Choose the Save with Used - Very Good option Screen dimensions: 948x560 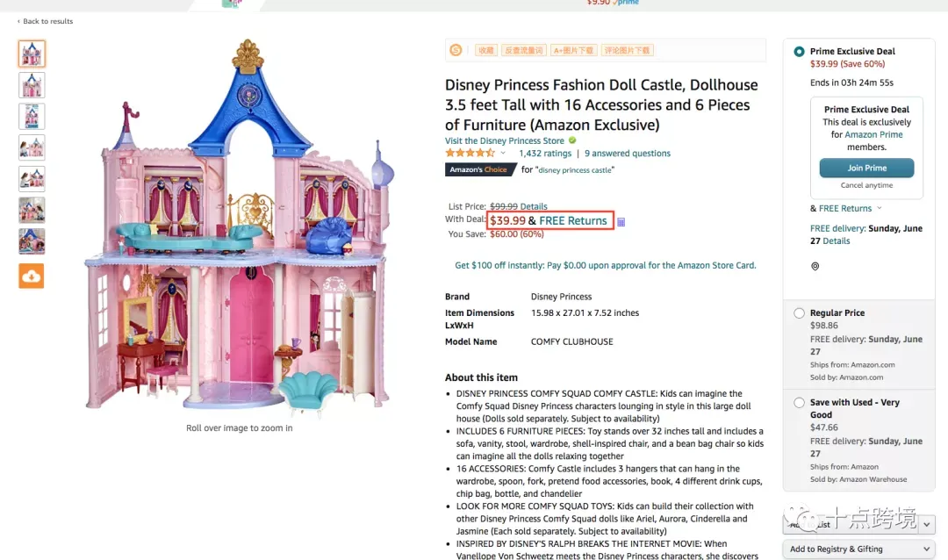[x=799, y=403]
